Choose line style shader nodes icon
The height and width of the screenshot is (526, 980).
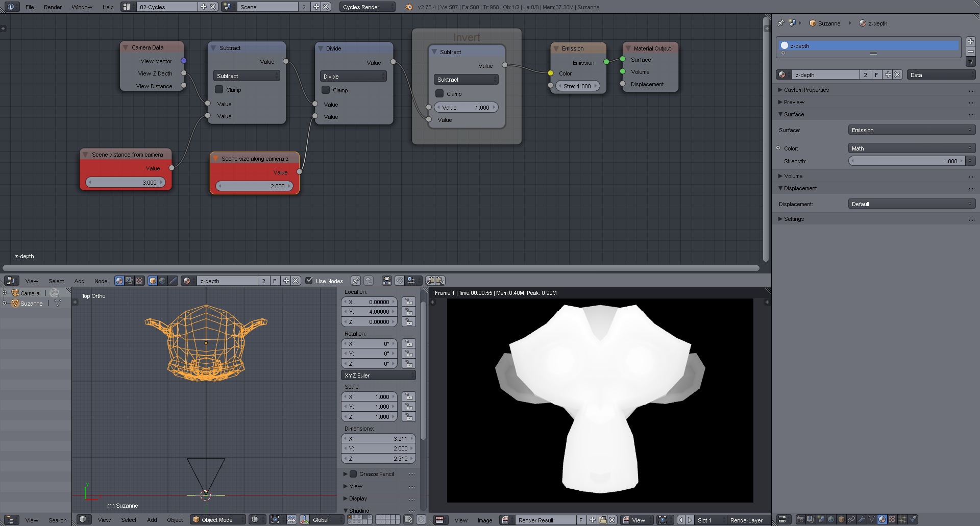point(173,281)
